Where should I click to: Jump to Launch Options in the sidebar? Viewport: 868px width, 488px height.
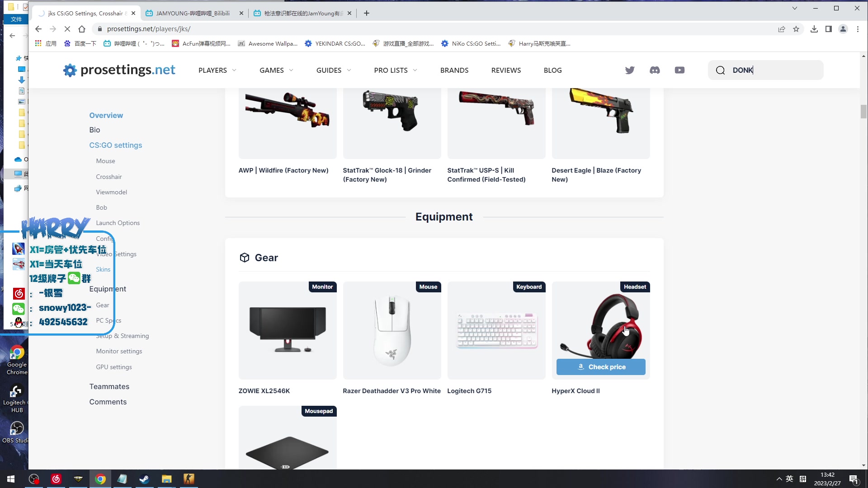[x=118, y=223]
